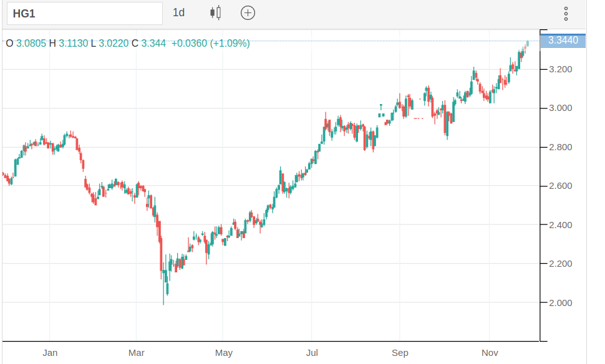The width and height of the screenshot is (605, 364).
Task: Click the 3.000 price axis label
Action: click(560, 108)
